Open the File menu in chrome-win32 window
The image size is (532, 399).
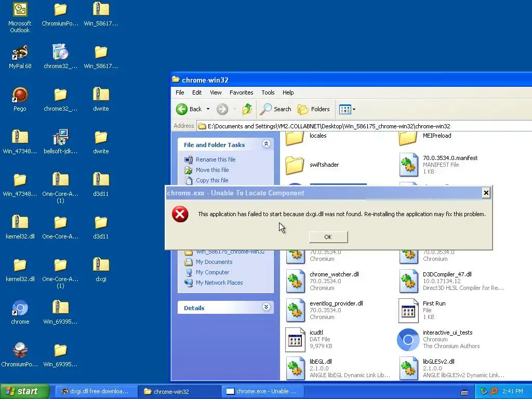coord(180,92)
